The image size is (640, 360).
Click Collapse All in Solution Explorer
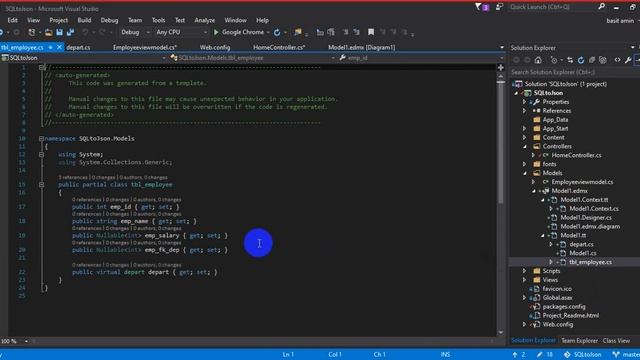tap(592, 60)
